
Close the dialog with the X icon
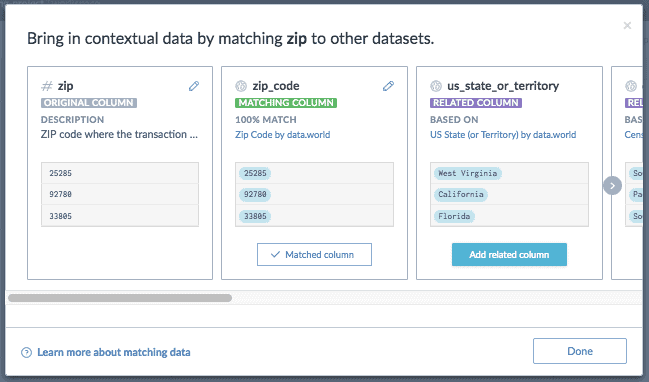click(627, 26)
